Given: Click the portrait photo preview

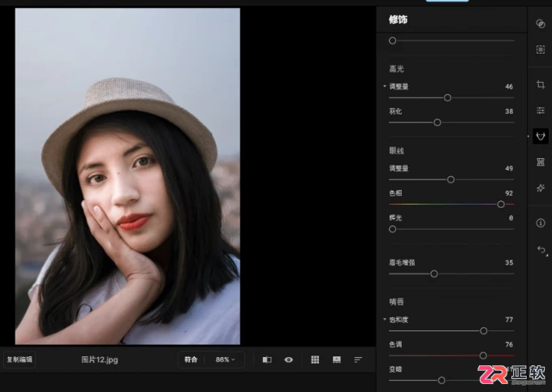Looking at the screenshot, I should [x=127, y=176].
